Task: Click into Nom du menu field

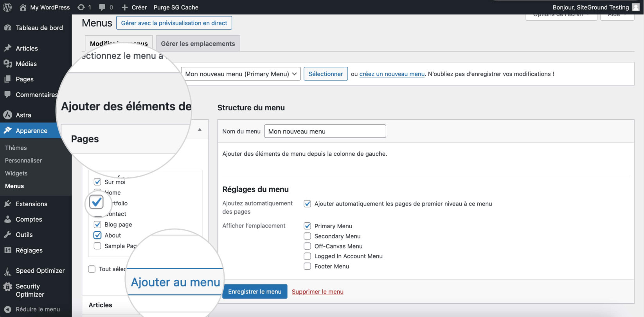Action: [325, 131]
